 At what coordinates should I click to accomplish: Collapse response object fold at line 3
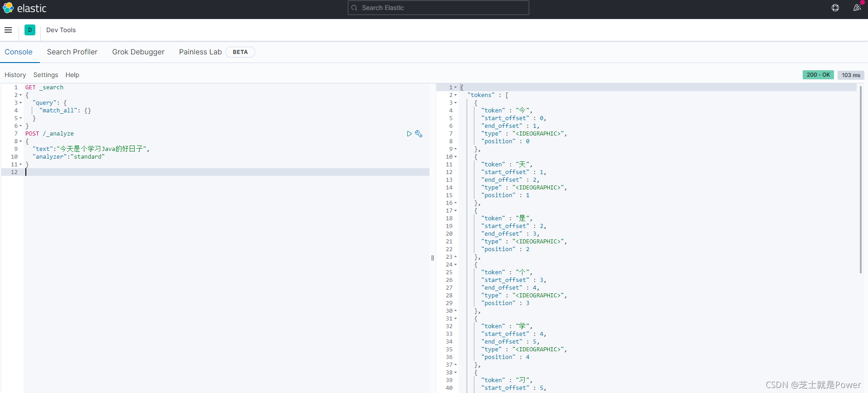click(x=455, y=103)
